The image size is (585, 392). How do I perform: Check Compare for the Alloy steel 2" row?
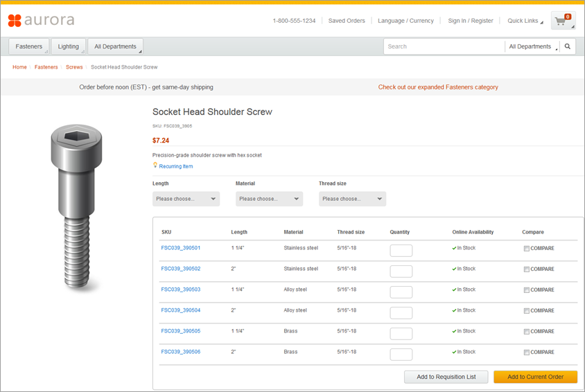(x=527, y=311)
